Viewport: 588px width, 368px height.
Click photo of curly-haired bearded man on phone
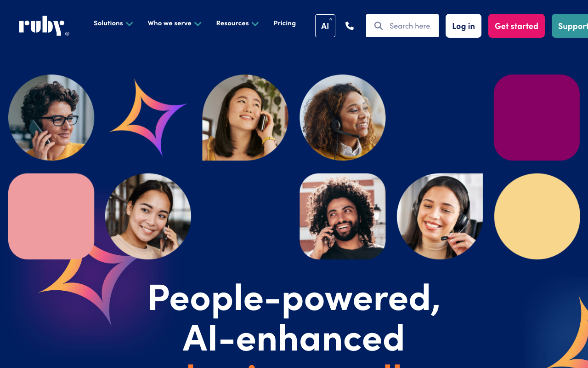[x=342, y=216]
